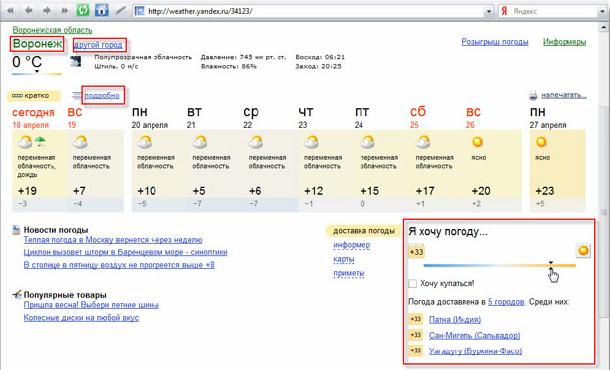
Task: Click the current temperature scale marker
Action: 37,71
